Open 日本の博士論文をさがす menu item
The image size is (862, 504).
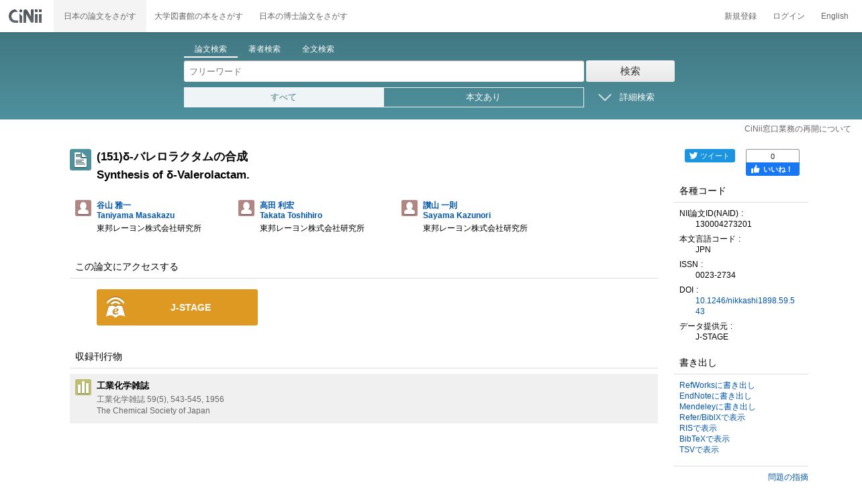(303, 16)
